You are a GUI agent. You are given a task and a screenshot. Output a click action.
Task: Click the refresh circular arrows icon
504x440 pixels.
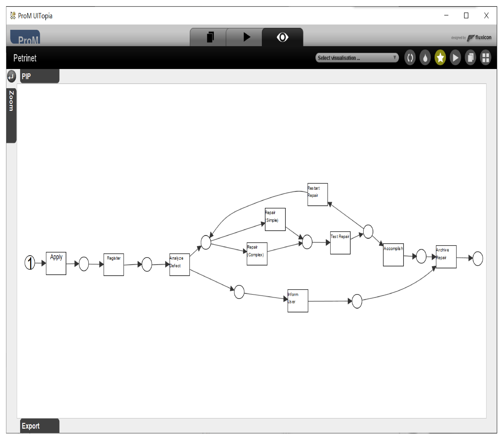pos(410,58)
